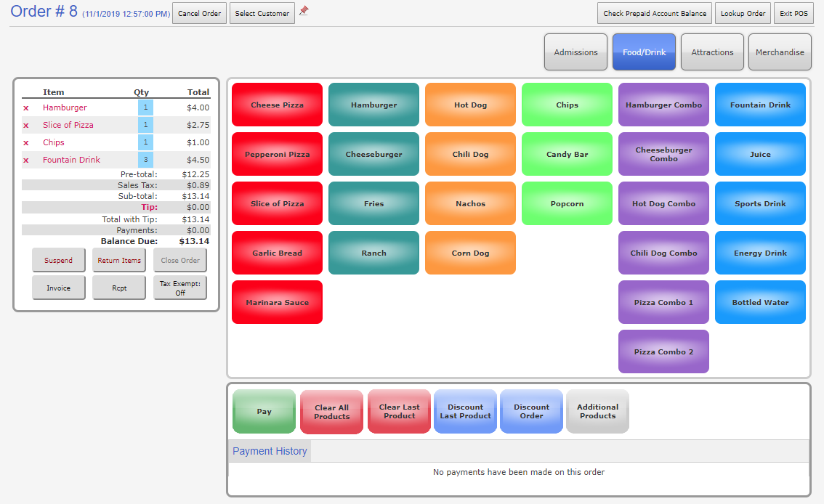Remove Hamburger with its red X
The height and width of the screenshot is (504, 824).
point(26,108)
